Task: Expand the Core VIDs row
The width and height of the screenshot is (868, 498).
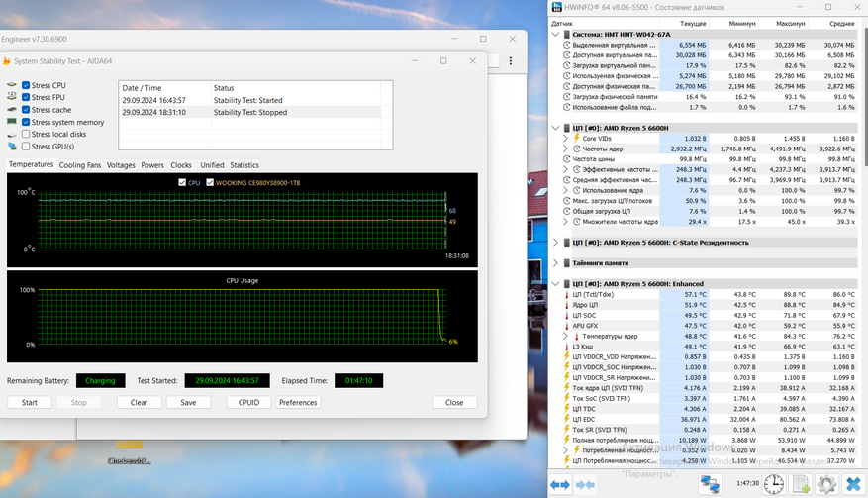Action: point(566,138)
